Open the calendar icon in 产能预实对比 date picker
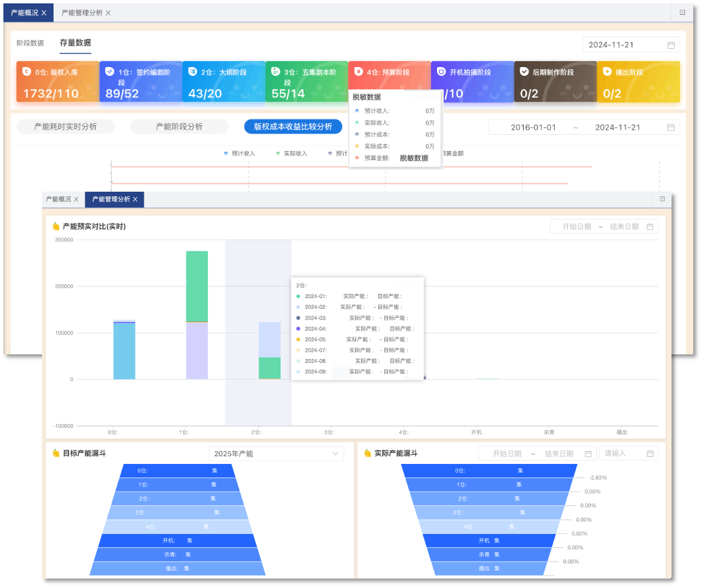Viewport: 702px width, 588px height. pyautogui.click(x=650, y=227)
